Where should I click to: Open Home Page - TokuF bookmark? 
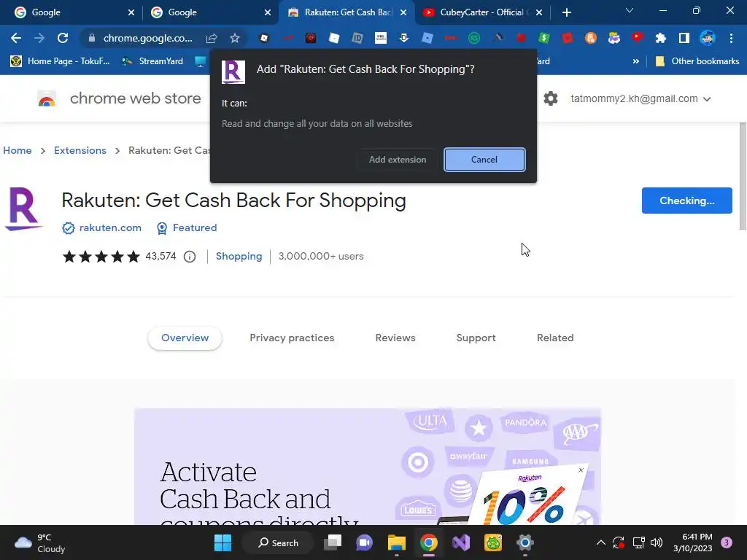tap(60, 61)
